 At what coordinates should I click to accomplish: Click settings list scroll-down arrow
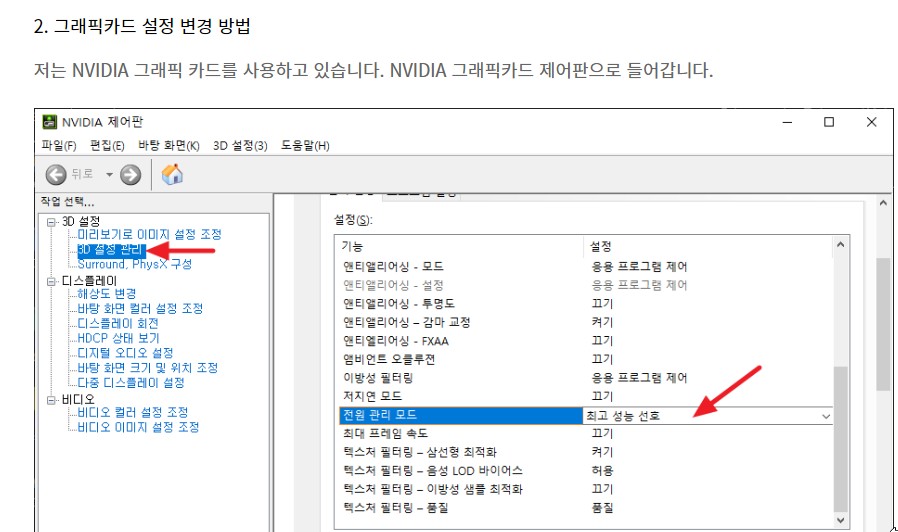point(840,520)
